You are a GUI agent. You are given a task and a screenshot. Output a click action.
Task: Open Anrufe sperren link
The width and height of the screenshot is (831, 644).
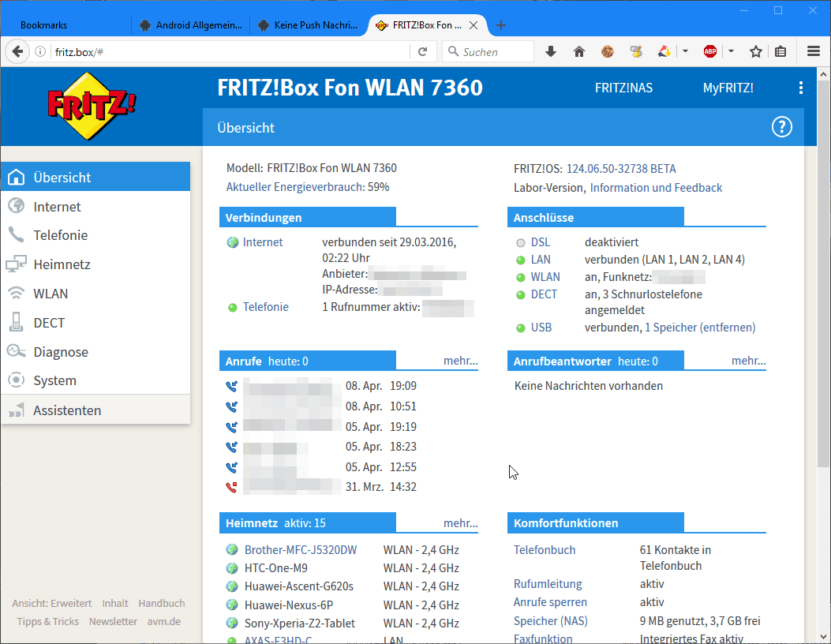coord(550,602)
